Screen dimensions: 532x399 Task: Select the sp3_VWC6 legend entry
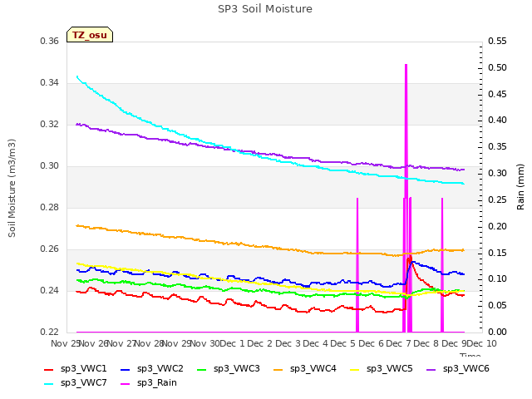click(458, 369)
